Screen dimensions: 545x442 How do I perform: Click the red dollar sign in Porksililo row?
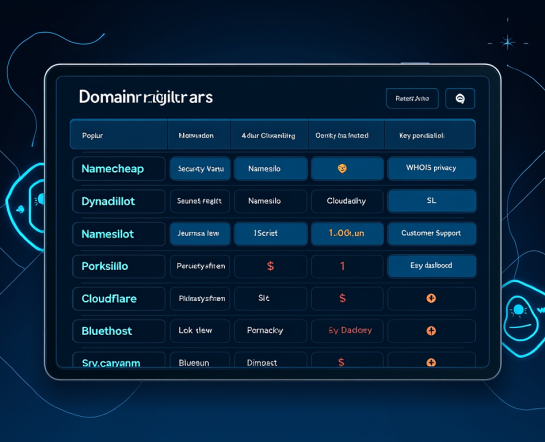click(x=270, y=266)
